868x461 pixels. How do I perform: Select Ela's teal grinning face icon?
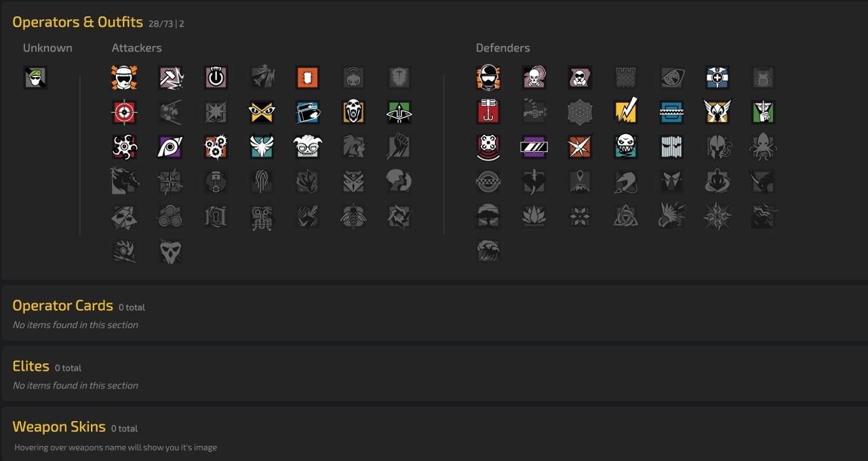tap(626, 147)
